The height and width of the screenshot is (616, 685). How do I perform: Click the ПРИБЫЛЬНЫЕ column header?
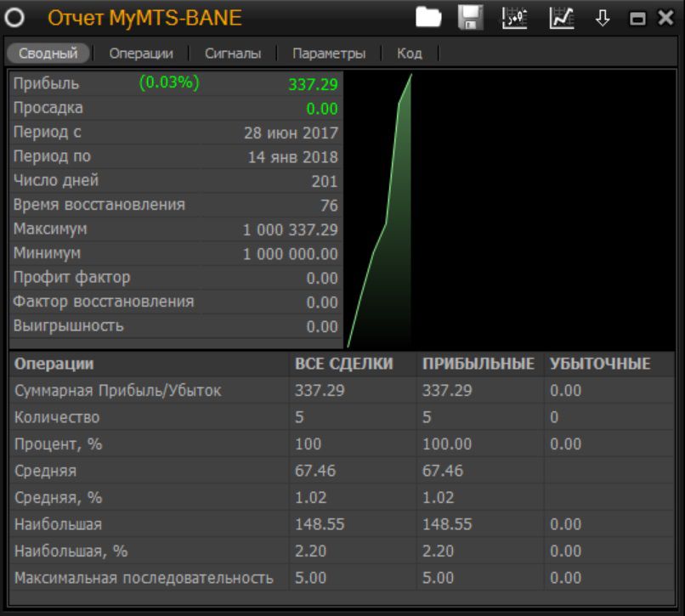coord(478,364)
